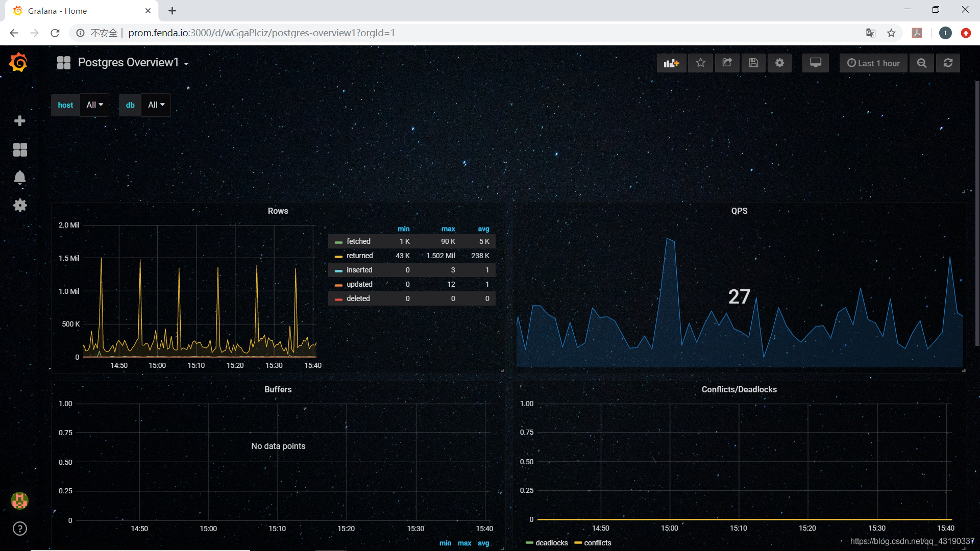Click the returned series color swatch
The width and height of the screenshot is (980, 551).
[x=338, y=257]
